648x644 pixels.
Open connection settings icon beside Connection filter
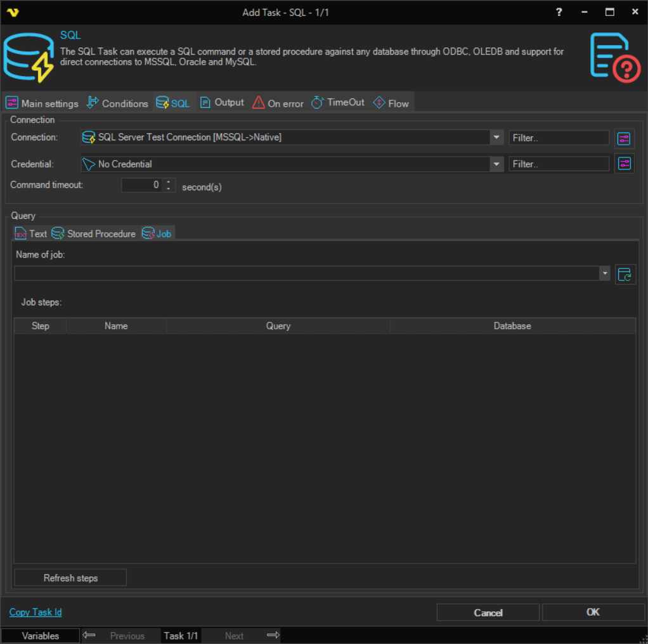(625, 138)
